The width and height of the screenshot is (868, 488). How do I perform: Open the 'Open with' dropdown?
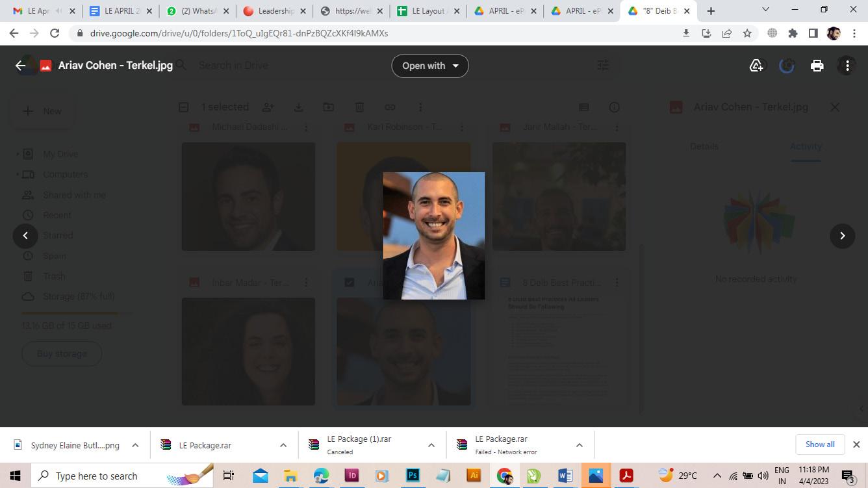click(430, 66)
